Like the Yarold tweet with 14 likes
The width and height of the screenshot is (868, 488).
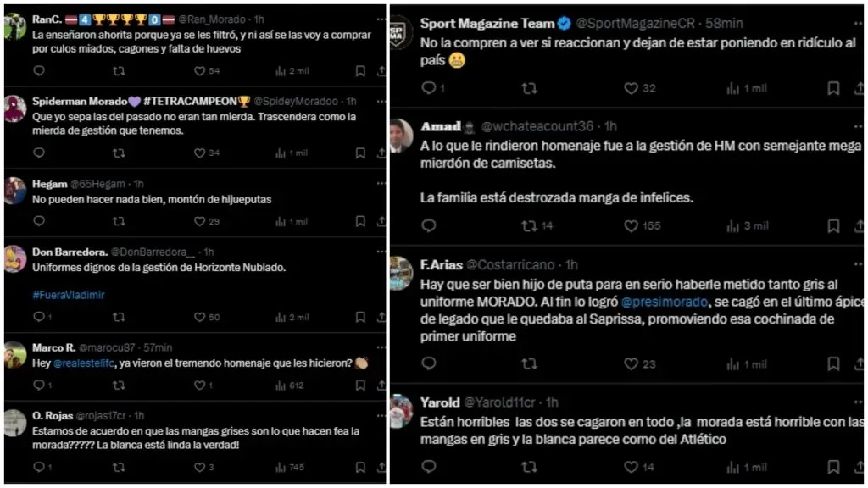coord(631,467)
